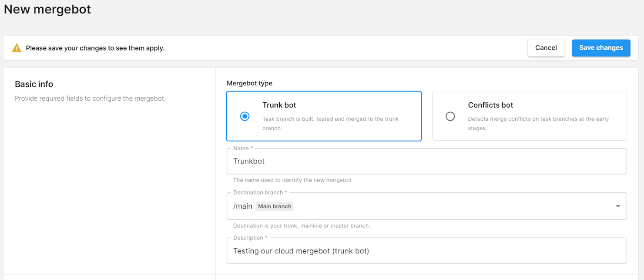The image size is (644, 280).
Task: Select the Trunk bot radio button
Action: point(245,116)
